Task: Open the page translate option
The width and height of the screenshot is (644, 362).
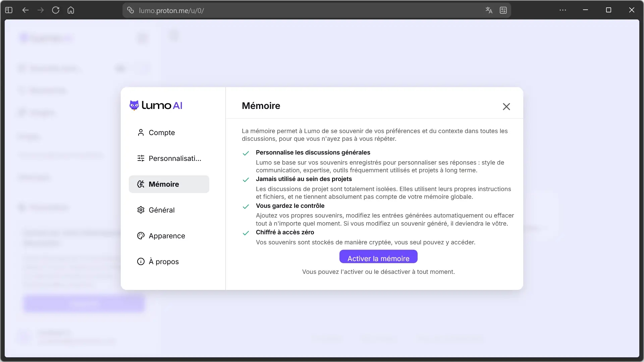Action: tap(489, 10)
